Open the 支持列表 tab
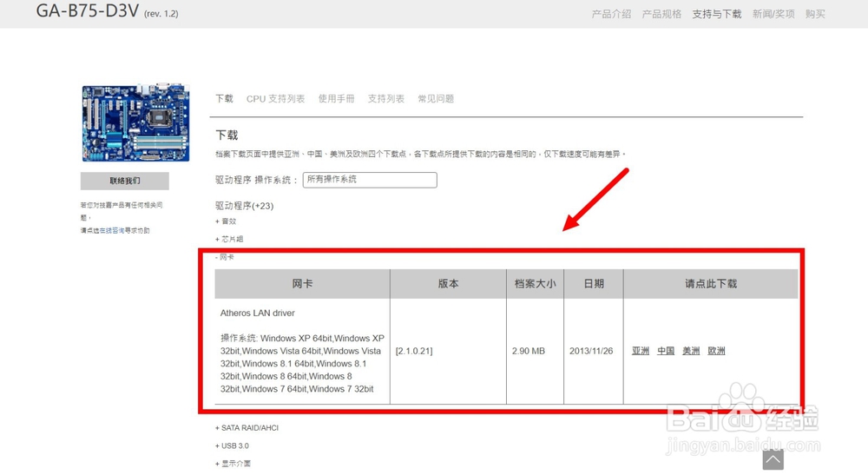Viewport: 868px width, 475px height. 386,98
